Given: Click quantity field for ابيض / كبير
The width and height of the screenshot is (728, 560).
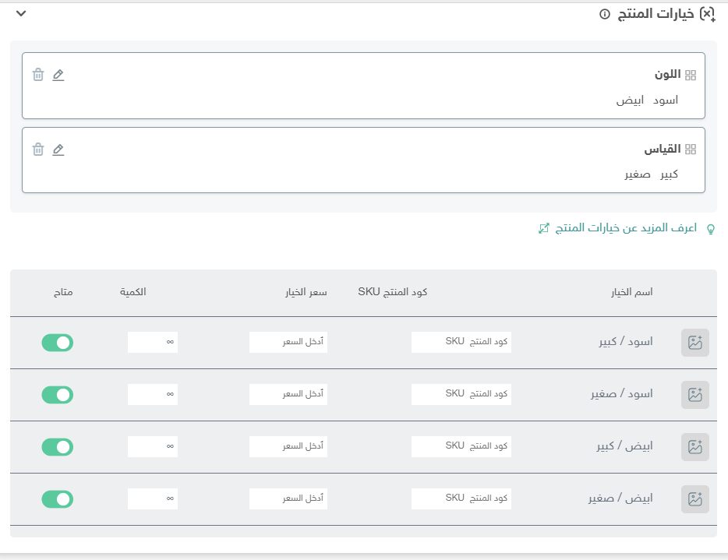Looking at the screenshot, I should [x=153, y=447].
